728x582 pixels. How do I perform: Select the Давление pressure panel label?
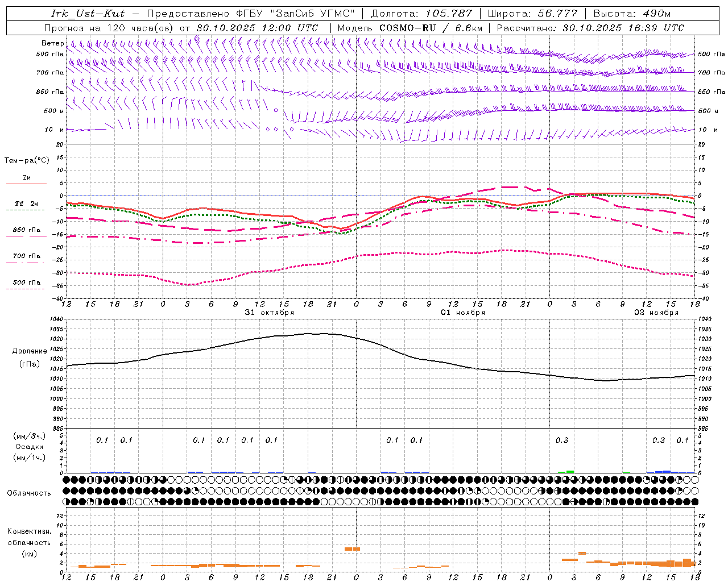(x=30, y=351)
